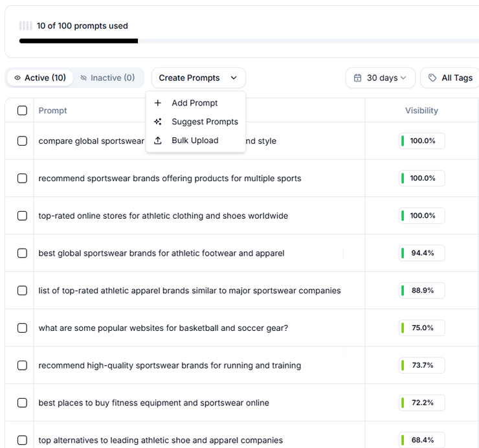479x448 pixels.
Task: Open the 'top-rated online stores' prompt
Action: tap(163, 216)
